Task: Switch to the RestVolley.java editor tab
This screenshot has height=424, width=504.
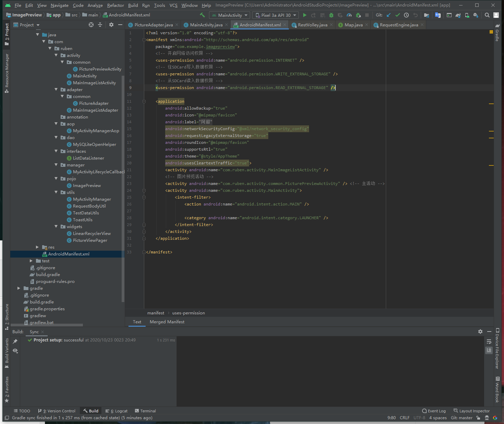Action: [312, 25]
